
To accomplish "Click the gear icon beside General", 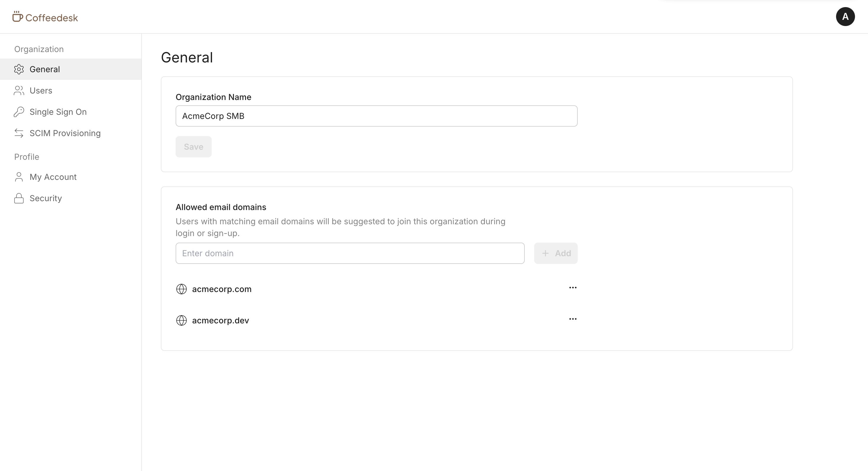I will point(19,69).
